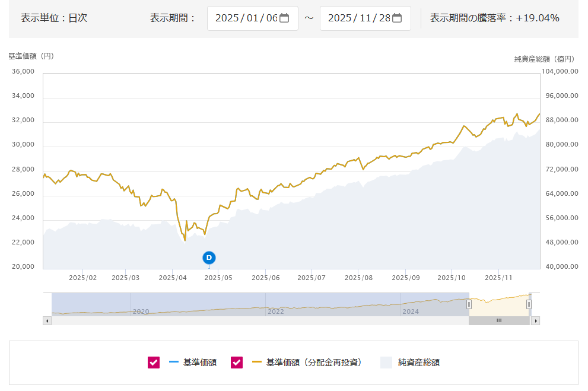Click the 基準価額（分配金再投資） legend label
The image size is (588, 391).
pos(314,363)
